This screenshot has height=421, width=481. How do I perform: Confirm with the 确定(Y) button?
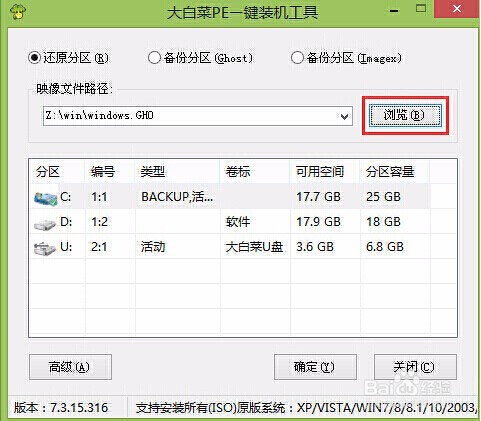pyautogui.click(x=315, y=367)
